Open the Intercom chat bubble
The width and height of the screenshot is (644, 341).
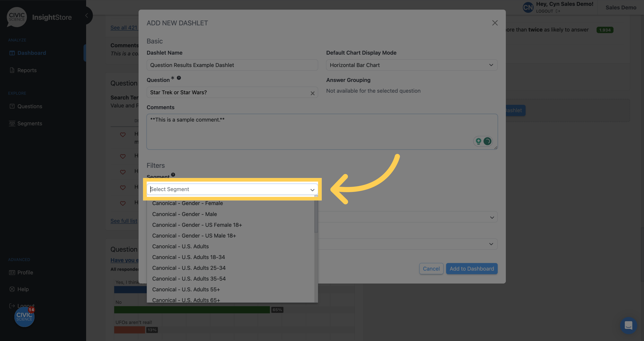click(x=629, y=325)
